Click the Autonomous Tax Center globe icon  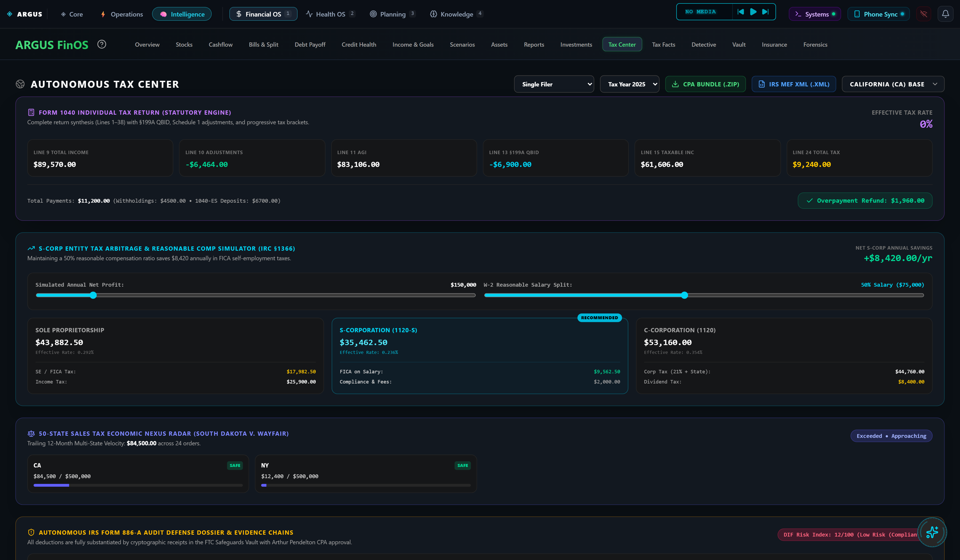pyautogui.click(x=20, y=84)
